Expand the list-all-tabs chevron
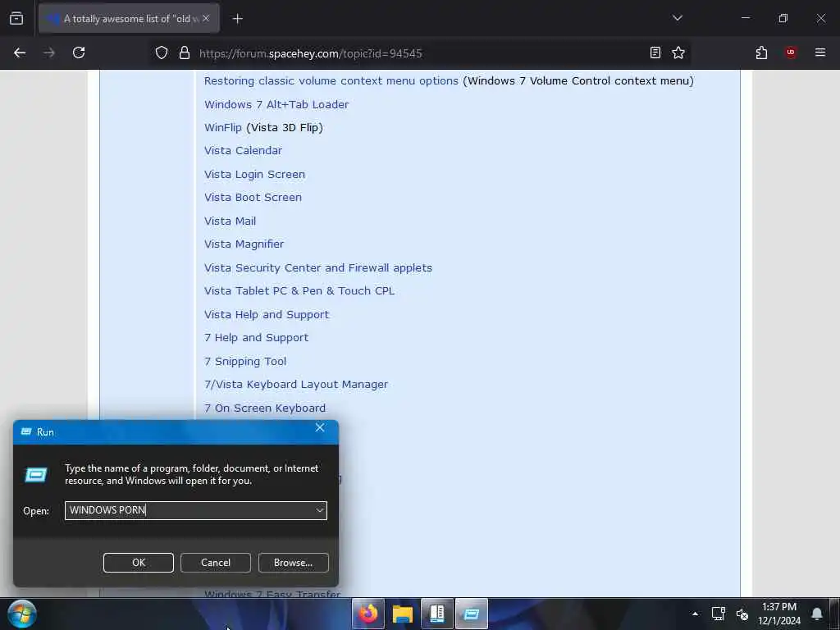The image size is (840, 630). tap(677, 18)
